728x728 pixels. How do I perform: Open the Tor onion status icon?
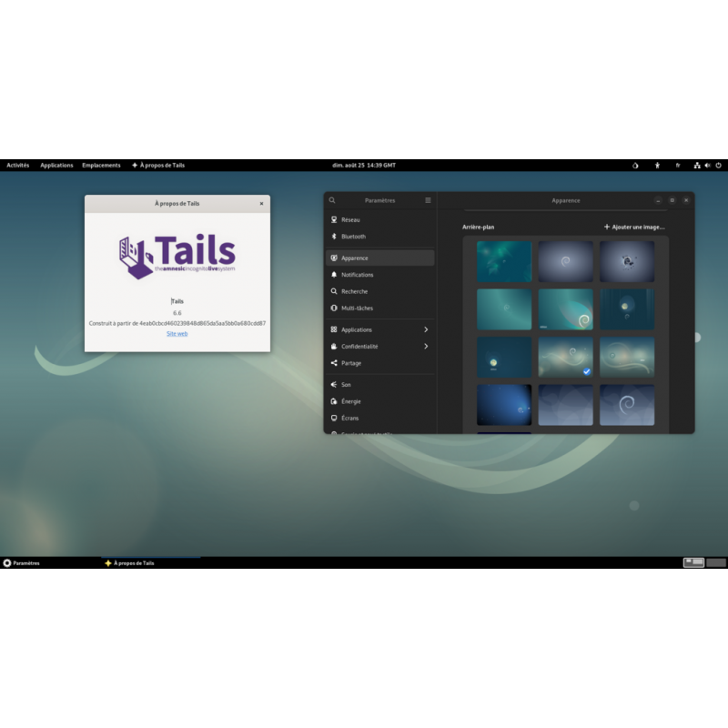tap(635, 166)
